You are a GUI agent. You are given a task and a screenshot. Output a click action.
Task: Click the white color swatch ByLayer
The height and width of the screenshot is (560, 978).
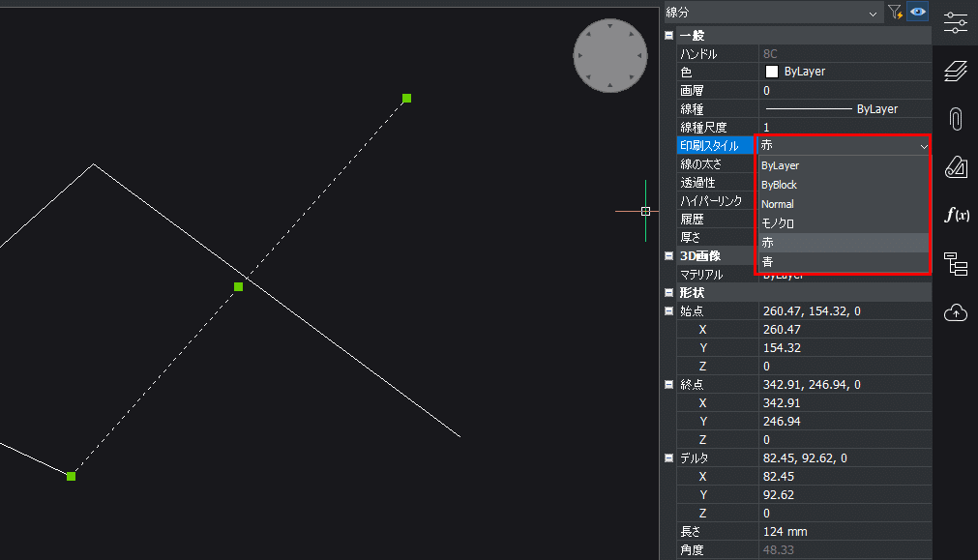(772, 72)
